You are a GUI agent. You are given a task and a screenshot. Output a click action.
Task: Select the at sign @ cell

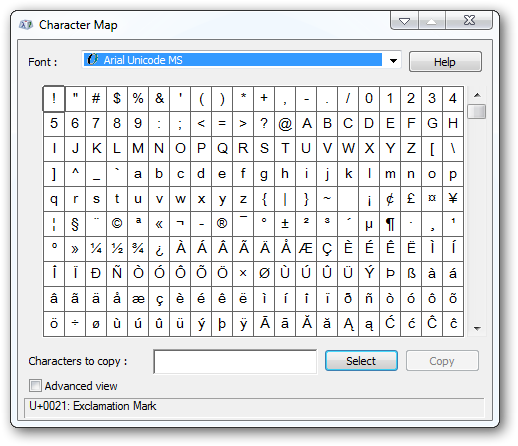pos(285,124)
